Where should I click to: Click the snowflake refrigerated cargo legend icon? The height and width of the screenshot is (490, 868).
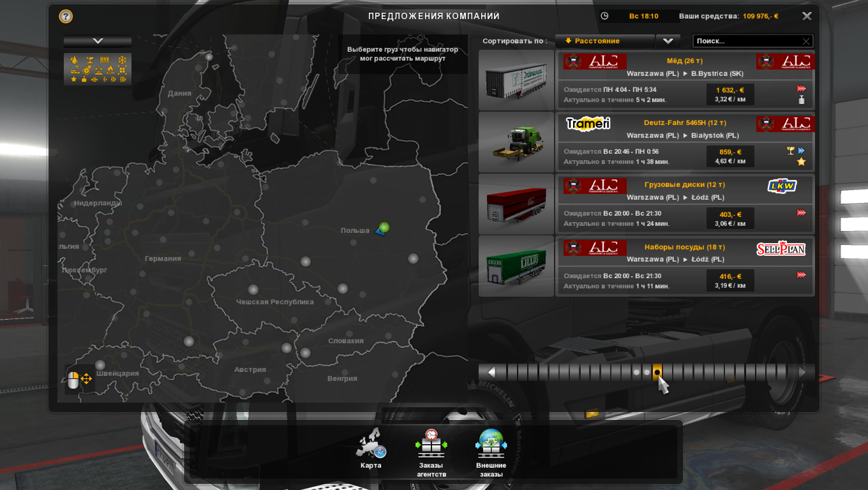point(122,61)
